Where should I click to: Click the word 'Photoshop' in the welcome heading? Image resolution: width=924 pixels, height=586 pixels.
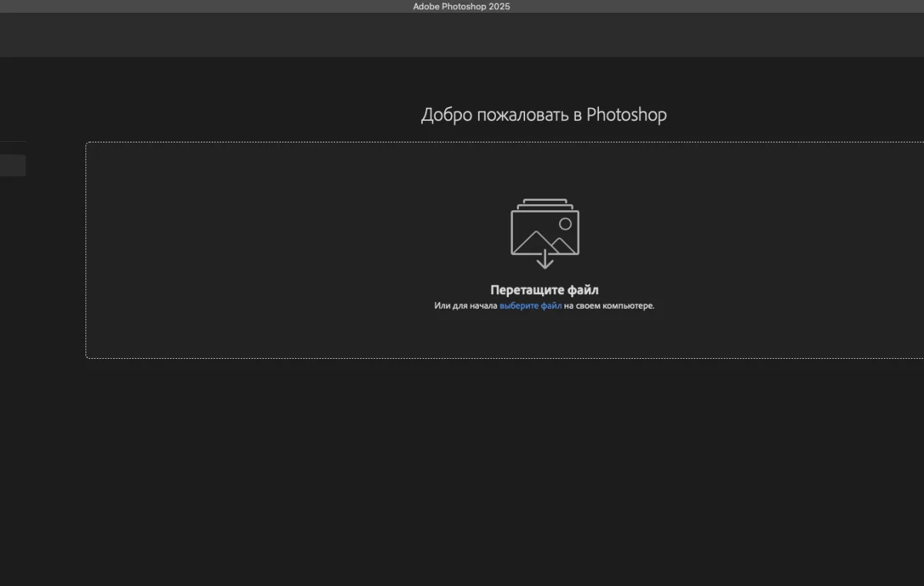click(x=626, y=115)
